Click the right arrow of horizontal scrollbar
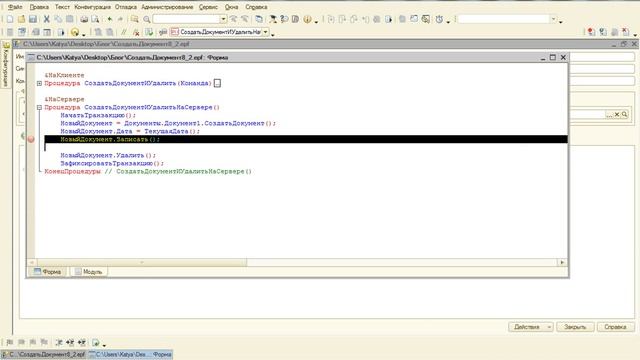 pos(562,262)
